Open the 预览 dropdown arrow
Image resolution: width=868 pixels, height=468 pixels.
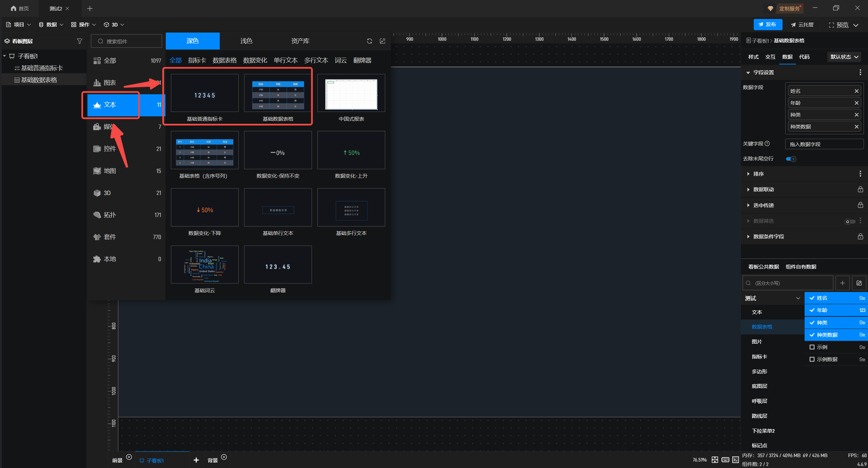click(x=856, y=25)
